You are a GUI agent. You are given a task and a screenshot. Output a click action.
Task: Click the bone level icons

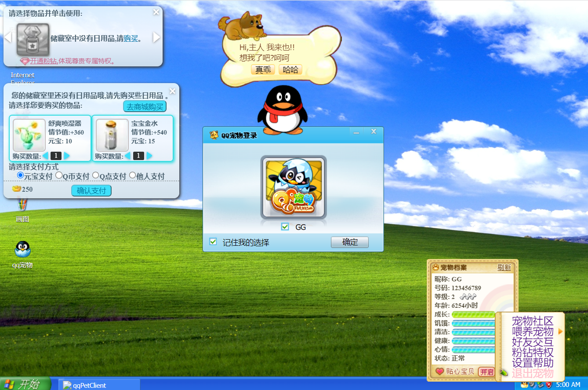468,297
